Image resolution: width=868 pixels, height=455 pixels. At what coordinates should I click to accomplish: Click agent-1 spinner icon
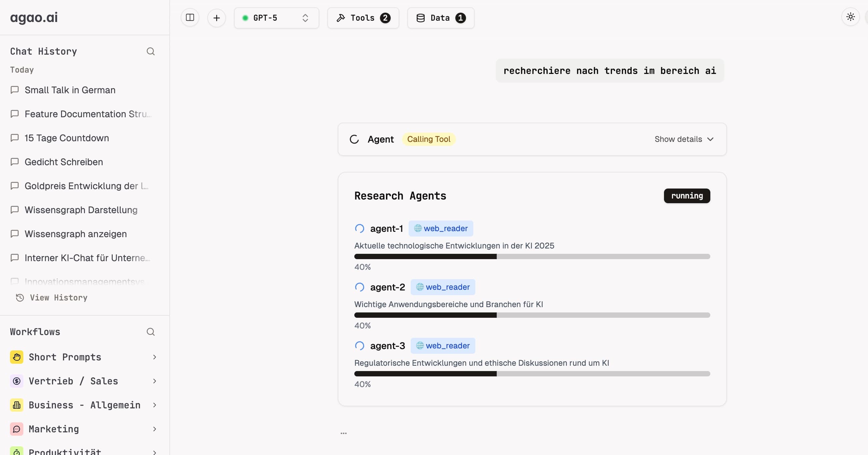(360, 228)
